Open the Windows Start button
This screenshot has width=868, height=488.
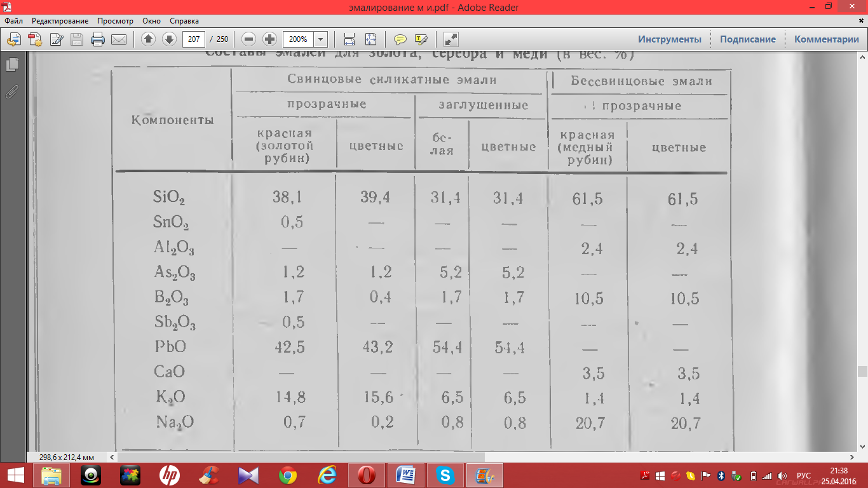pyautogui.click(x=15, y=475)
